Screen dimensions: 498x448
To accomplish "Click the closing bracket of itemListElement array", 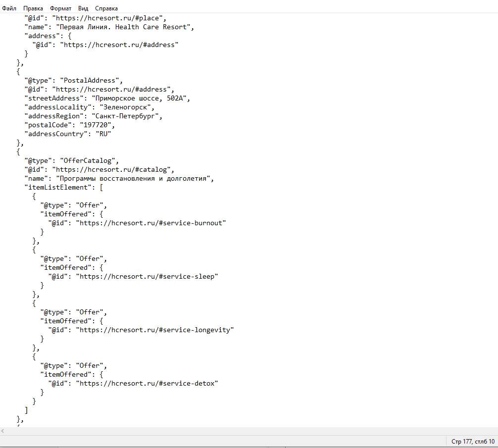I will [x=26, y=410].
